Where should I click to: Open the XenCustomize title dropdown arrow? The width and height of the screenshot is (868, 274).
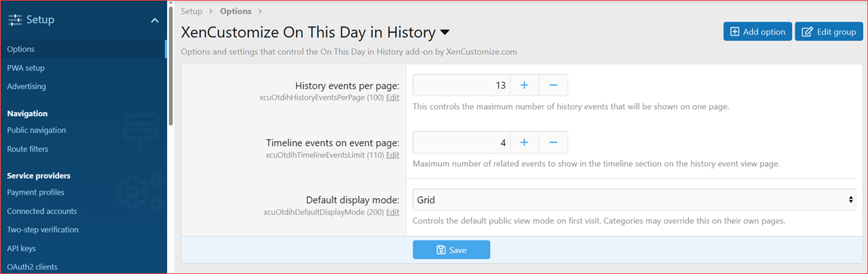(x=445, y=32)
